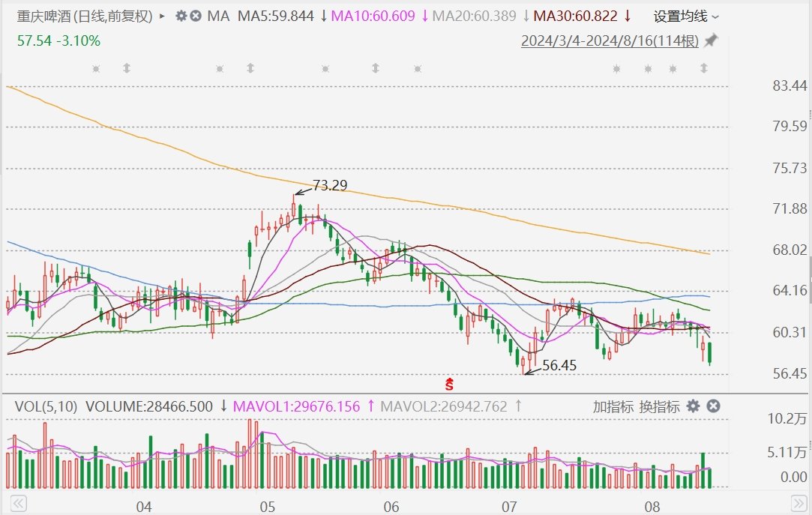Click the leftmost up-down arrow event marker

point(127,67)
